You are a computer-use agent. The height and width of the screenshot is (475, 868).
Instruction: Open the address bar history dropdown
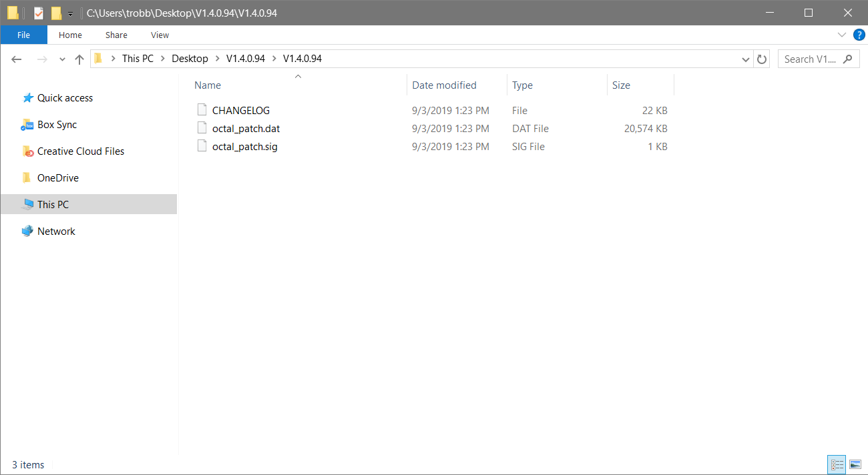746,59
